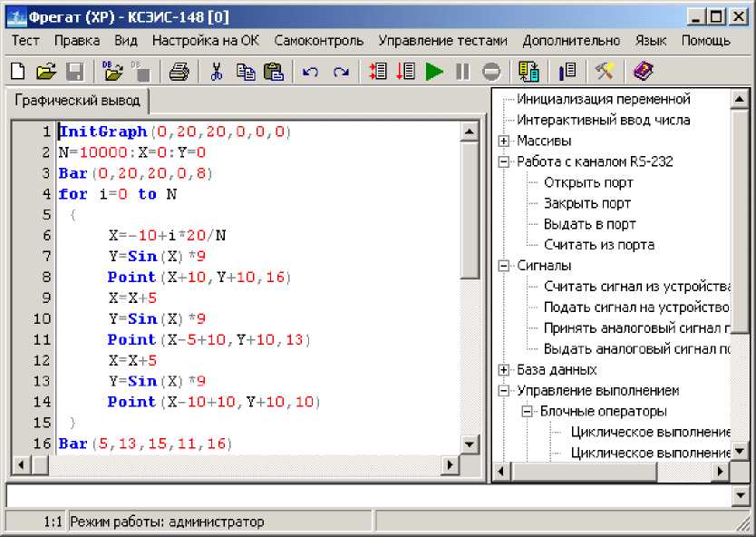Run the test with the green play button
The width and height of the screenshot is (756, 537).
click(x=434, y=72)
